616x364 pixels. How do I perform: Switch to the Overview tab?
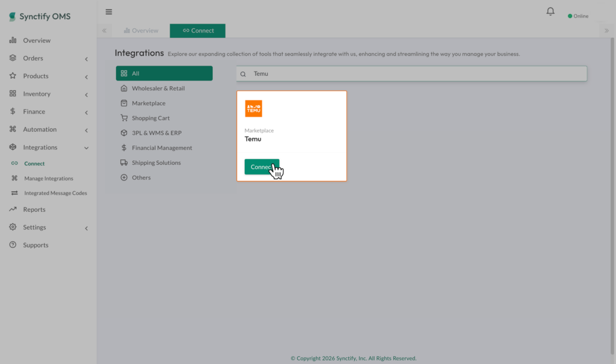(141, 31)
